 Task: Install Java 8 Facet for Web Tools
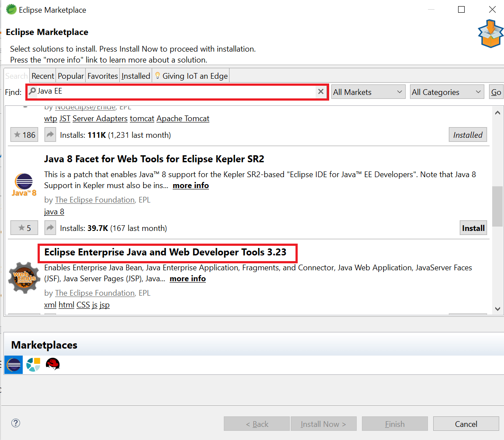click(x=473, y=228)
